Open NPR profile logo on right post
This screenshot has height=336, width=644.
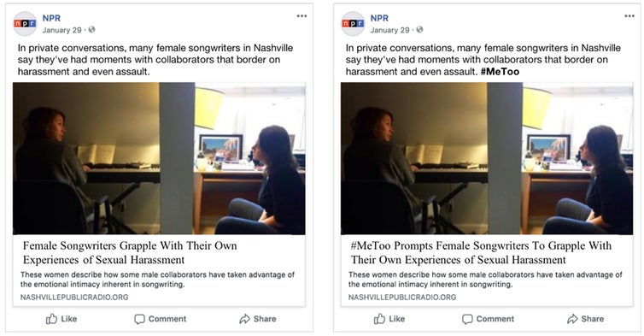pyautogui.click(x=353, y=23)
